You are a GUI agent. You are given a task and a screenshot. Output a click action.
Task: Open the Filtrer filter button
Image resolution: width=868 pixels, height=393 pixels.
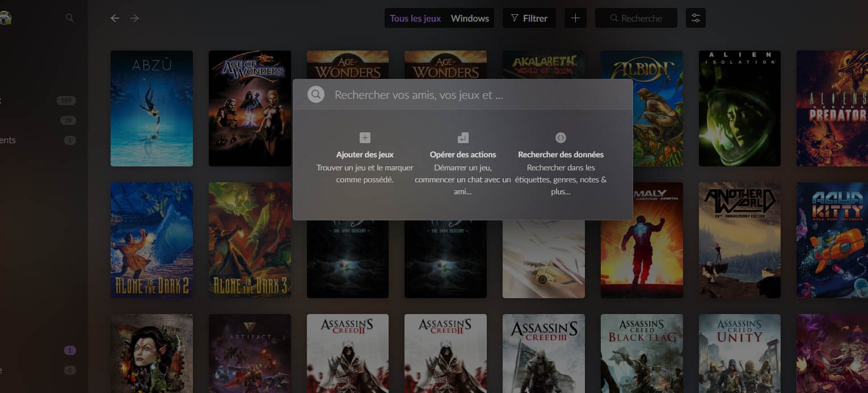click(529, 18)
